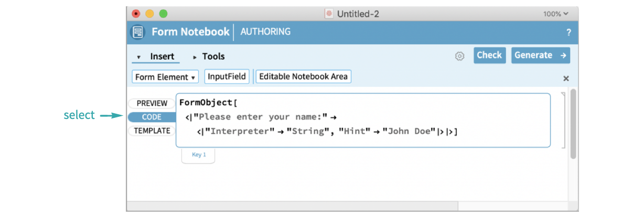Click the Key 1 tab below the cell
Image resolution: width=644 pixels, height=218 pixels.
click(199, 155)
